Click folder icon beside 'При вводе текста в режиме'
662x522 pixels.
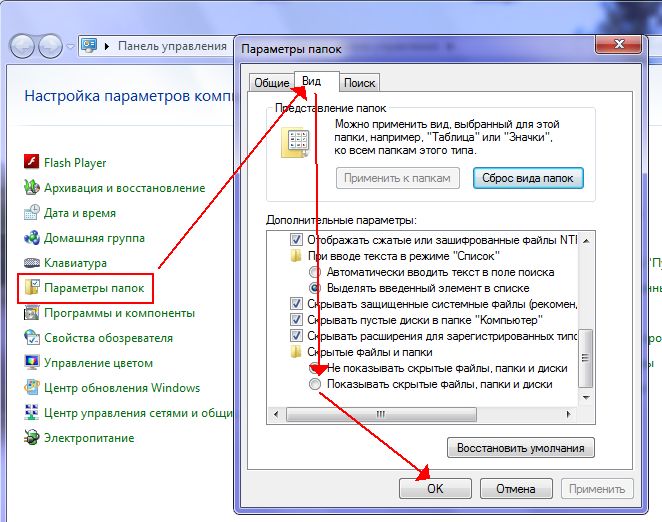coord(296,256)
